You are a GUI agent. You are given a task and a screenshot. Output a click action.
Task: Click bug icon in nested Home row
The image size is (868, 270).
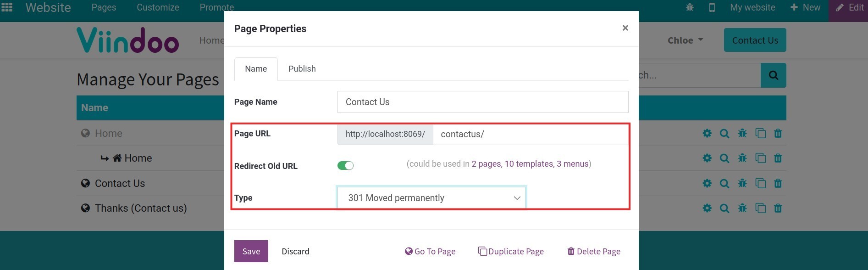[x=742, y=158]
